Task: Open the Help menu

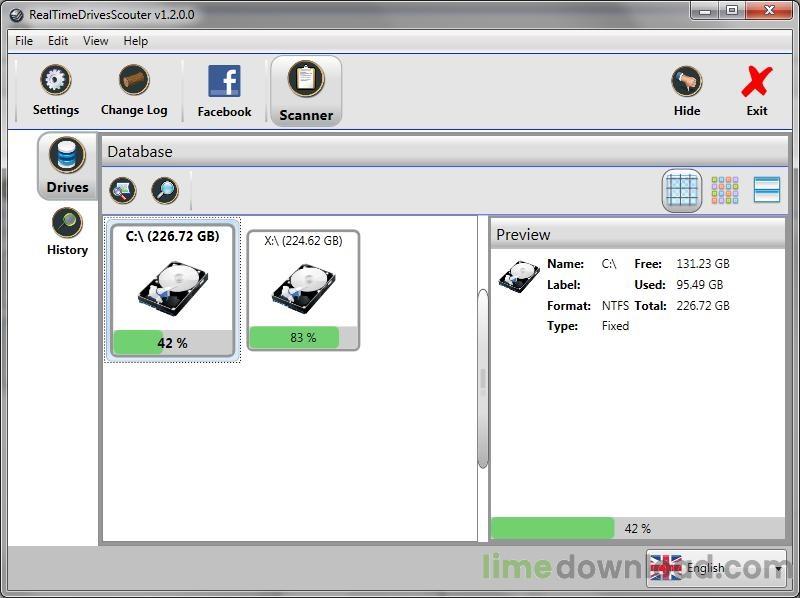Action: click(x=136, y=41)
